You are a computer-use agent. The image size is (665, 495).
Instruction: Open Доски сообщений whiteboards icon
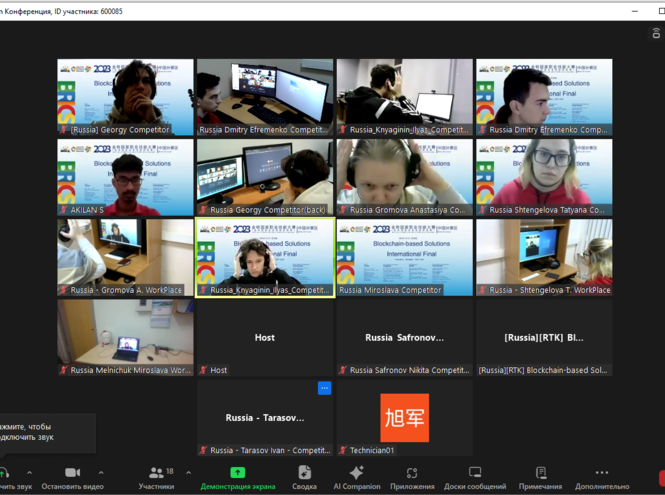[475, 472]
